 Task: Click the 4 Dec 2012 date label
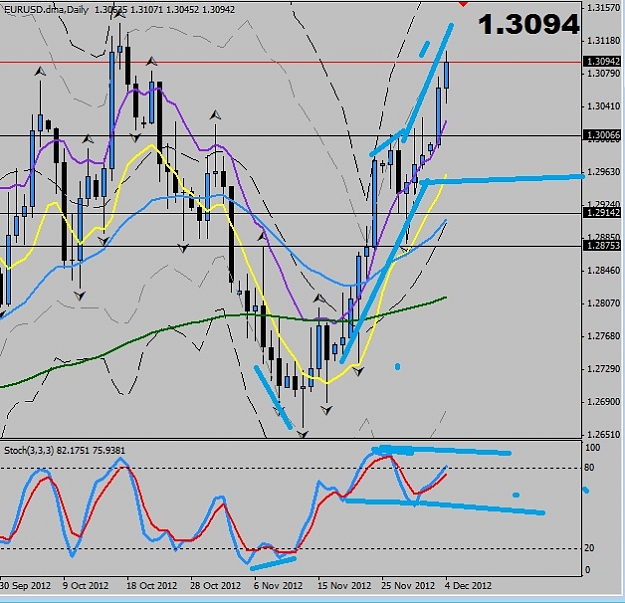(x=468, y=586)
